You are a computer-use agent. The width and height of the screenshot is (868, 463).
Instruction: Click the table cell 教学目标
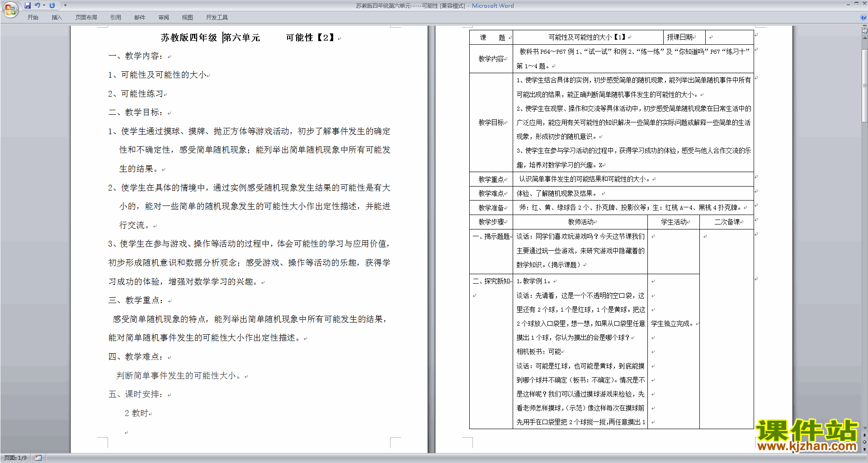(491, 122)
